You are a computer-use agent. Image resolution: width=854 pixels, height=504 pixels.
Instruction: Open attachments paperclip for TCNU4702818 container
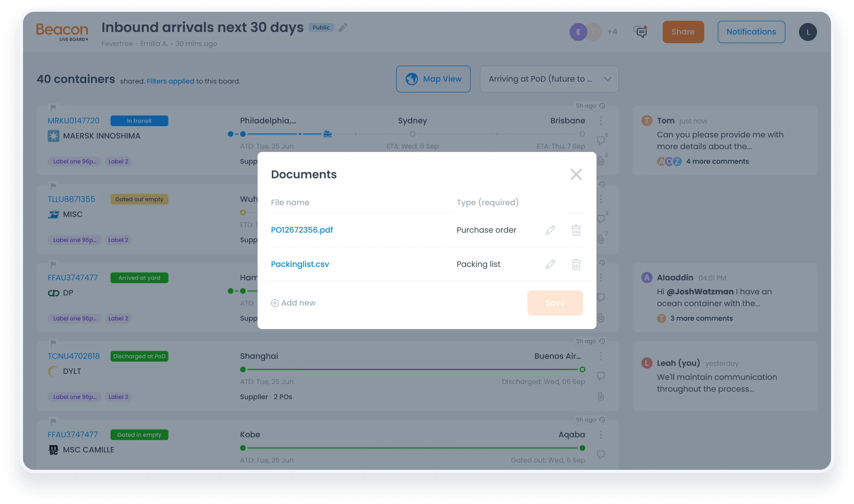(601, 396)
